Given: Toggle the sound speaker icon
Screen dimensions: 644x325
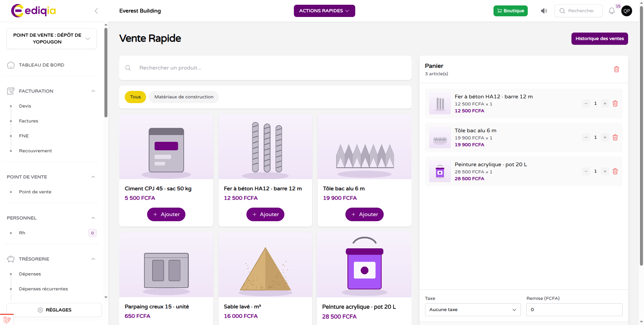Looking at the screenshot, I should pyautogui.click(x=544, y=11).
